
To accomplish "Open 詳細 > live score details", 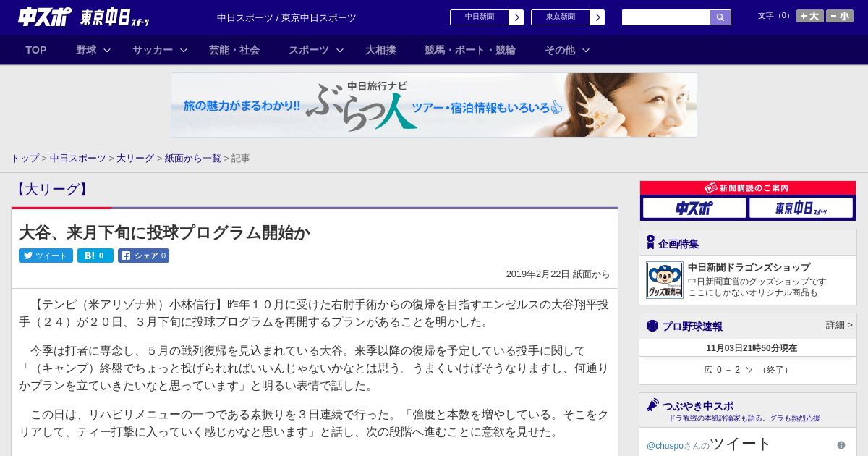I will (839, 325).
